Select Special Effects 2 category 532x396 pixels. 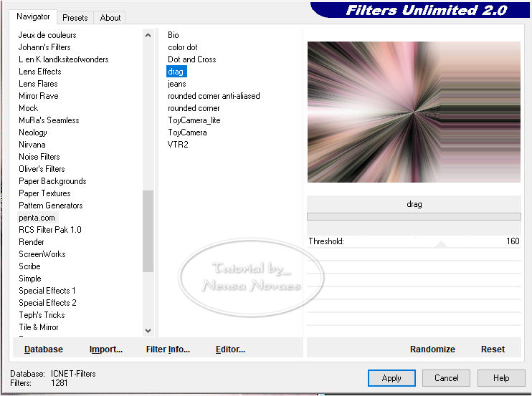(x=47, y=303)
